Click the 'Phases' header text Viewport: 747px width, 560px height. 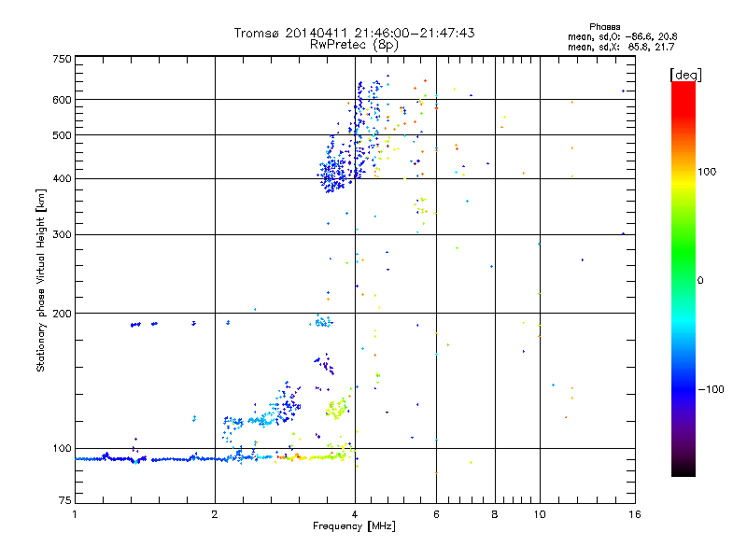tap(604, 27)
